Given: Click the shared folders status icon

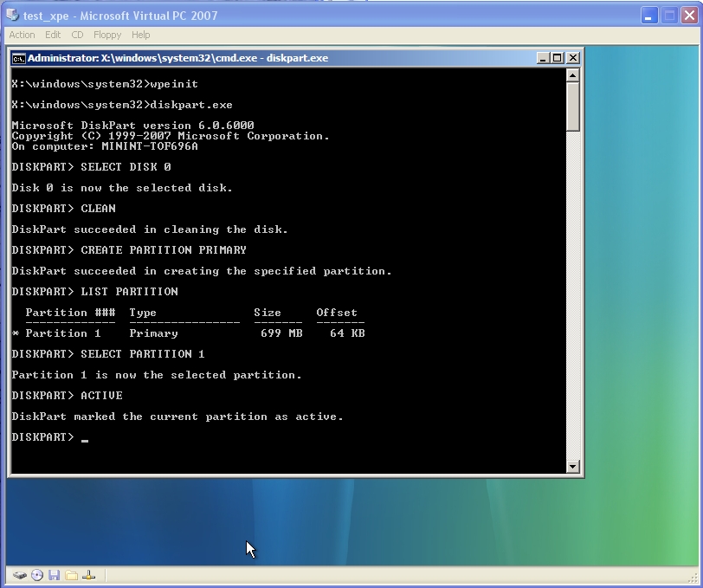Looking at the screenshot, I should [x=71, y=575].
